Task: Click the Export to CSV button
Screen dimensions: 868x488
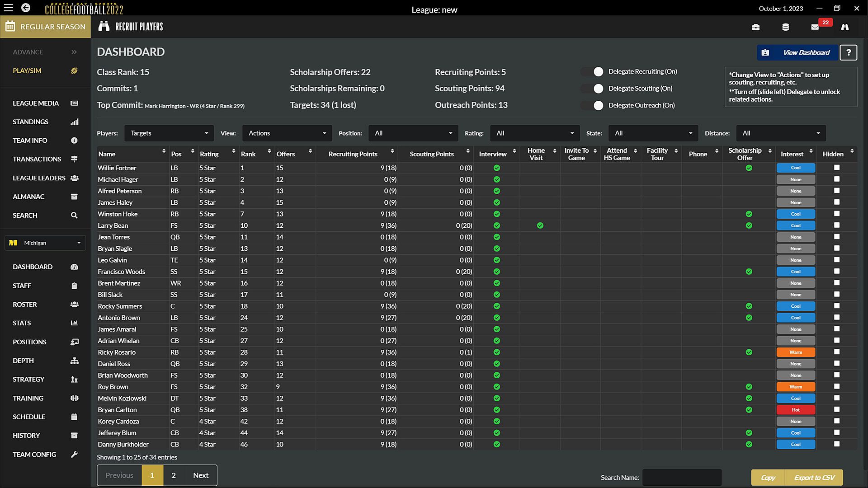Action: [x=814, y=478]
